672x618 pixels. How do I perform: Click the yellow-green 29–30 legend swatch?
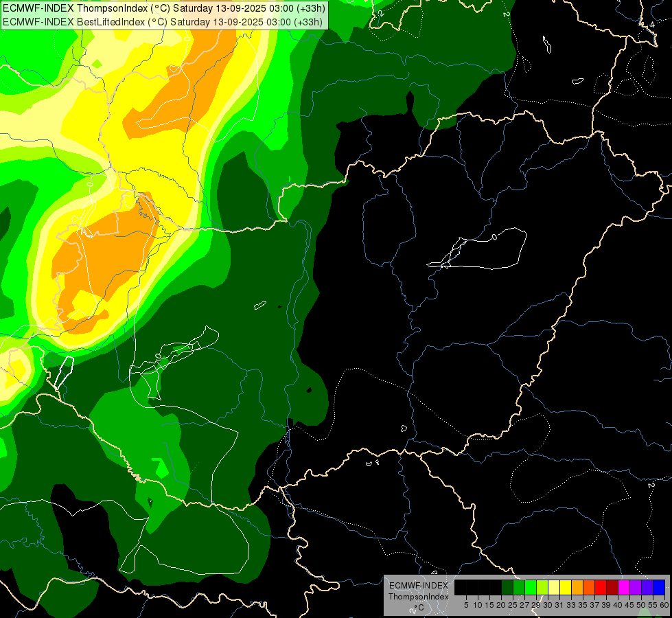(x=542, y=587)
